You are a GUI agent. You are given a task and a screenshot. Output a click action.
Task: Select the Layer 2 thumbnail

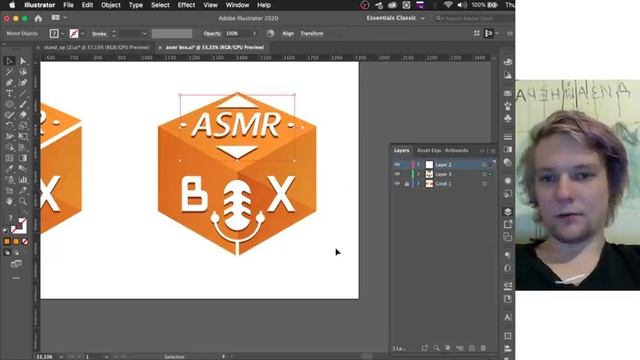(x=429, y=164)
